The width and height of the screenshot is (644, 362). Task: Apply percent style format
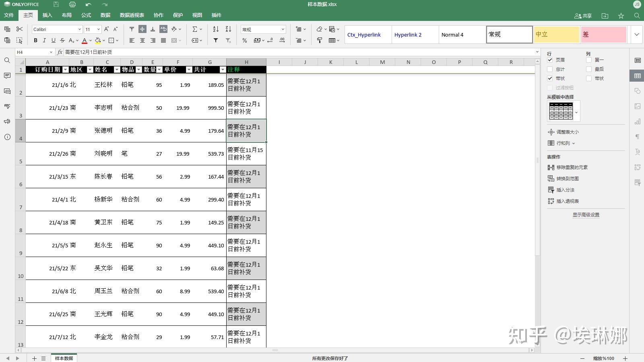(244, 40)
